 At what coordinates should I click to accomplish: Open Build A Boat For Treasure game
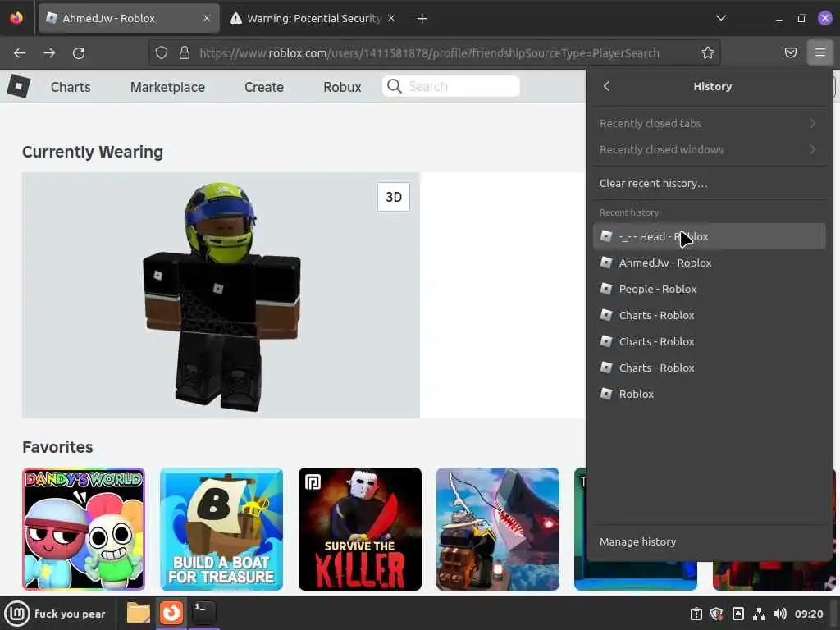point(221,529)
